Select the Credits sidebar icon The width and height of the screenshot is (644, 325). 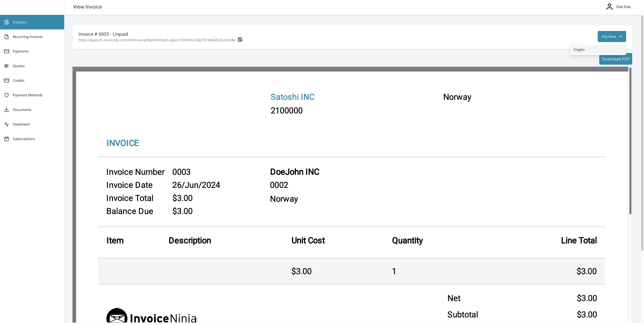[x=7, y=80]
